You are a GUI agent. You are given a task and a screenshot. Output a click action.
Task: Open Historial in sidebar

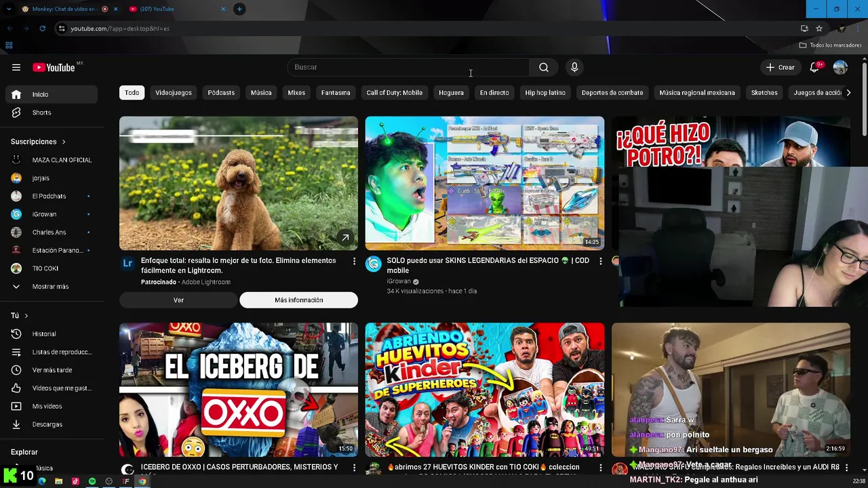point(52,333)
